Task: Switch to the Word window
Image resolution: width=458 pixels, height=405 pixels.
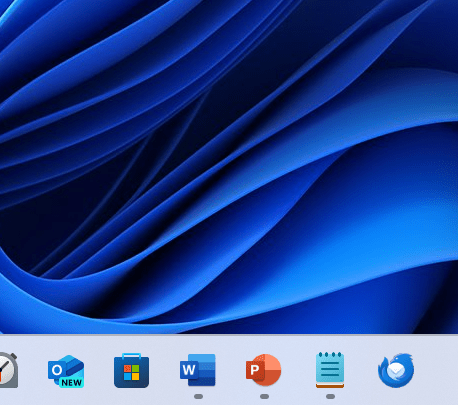Action: click(x=198, y=370)
